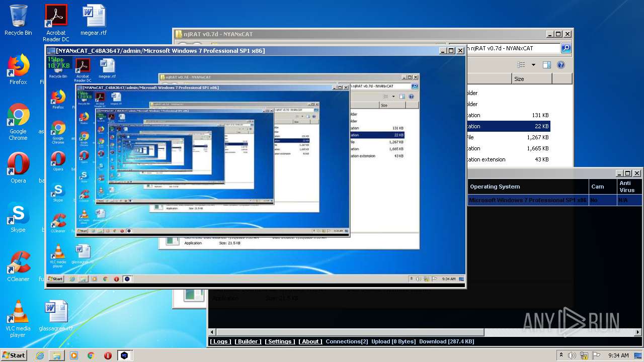This screenshot has width=644, height=362.
Task: Select the 1,267 KB file row in Explorer
Action: 509,137
